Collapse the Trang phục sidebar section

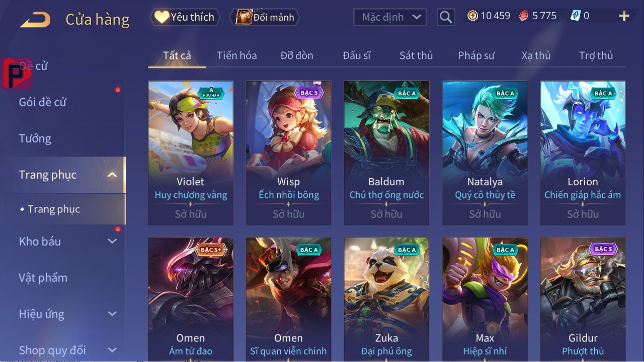[x=112, y=175]
